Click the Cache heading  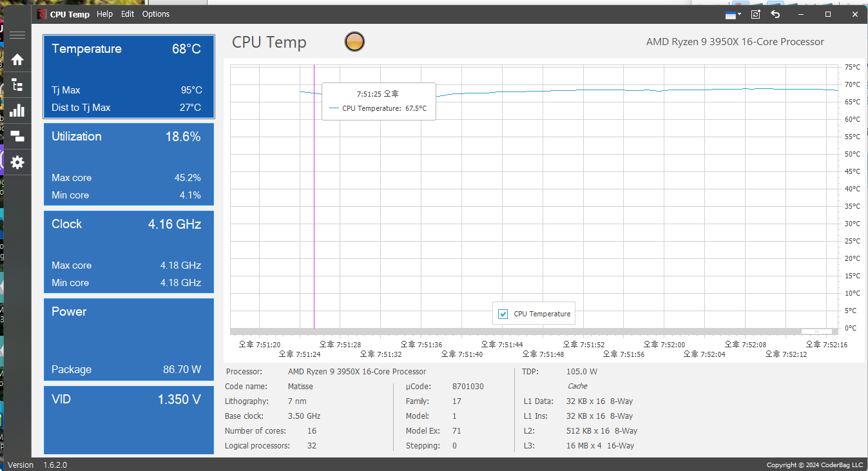coord(577,387)
